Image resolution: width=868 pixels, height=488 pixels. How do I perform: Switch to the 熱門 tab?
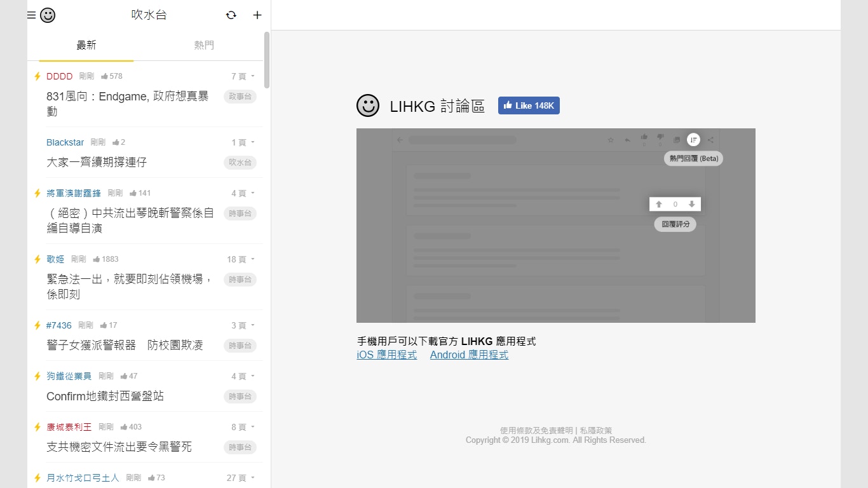204,45
